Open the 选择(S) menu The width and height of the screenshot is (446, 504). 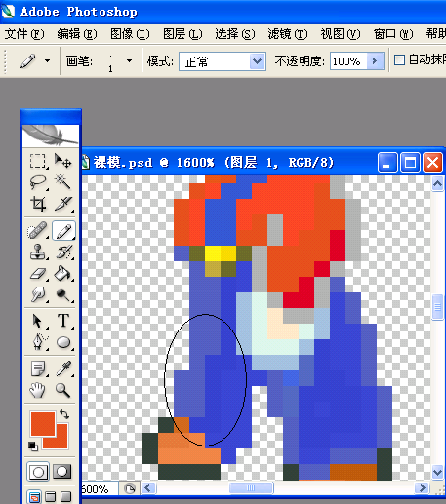click(235, 34)
